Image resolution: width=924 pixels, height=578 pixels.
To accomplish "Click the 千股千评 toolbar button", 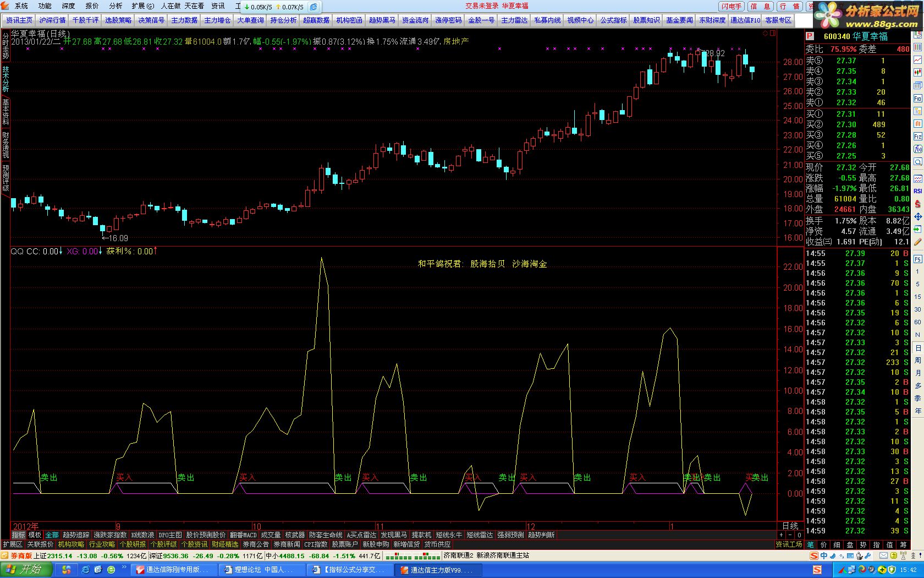I will click(85, 20).
